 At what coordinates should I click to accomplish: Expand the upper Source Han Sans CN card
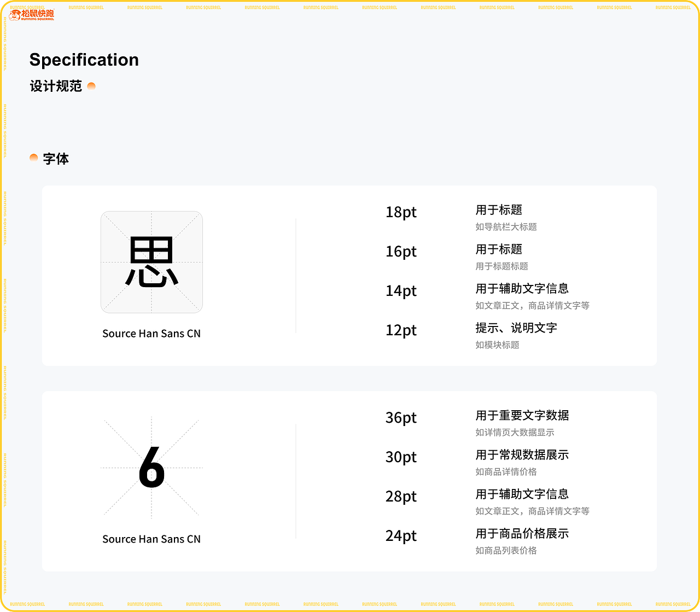tap(349, 275)
